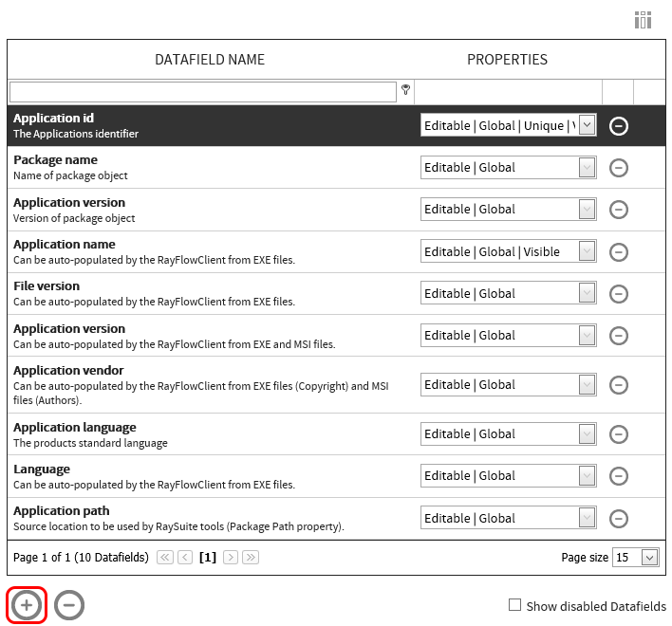
Task: Expand properties dropdown for Application id
Action: click(x=587, y=126)
